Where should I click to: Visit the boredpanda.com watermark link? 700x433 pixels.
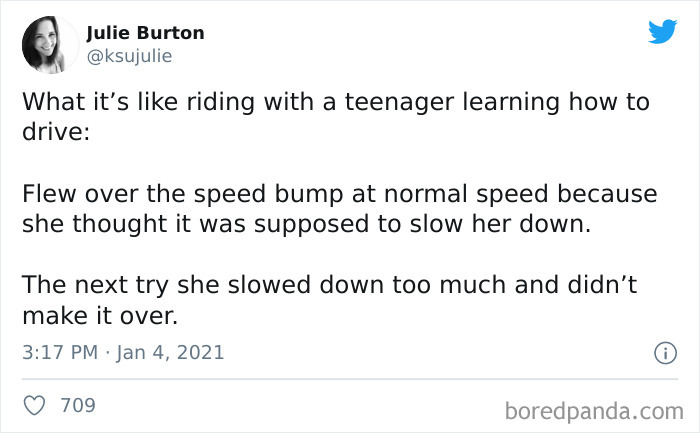[x=594, y=411]
